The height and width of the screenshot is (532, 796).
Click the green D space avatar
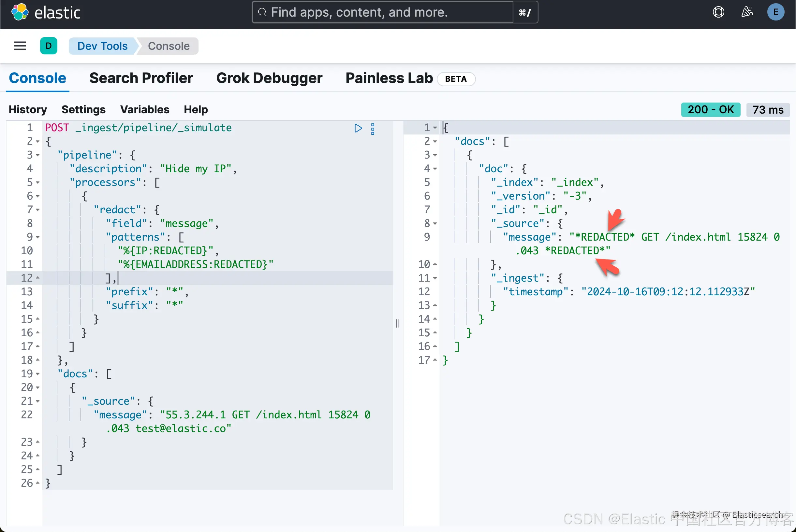click(x=49, y=46)
